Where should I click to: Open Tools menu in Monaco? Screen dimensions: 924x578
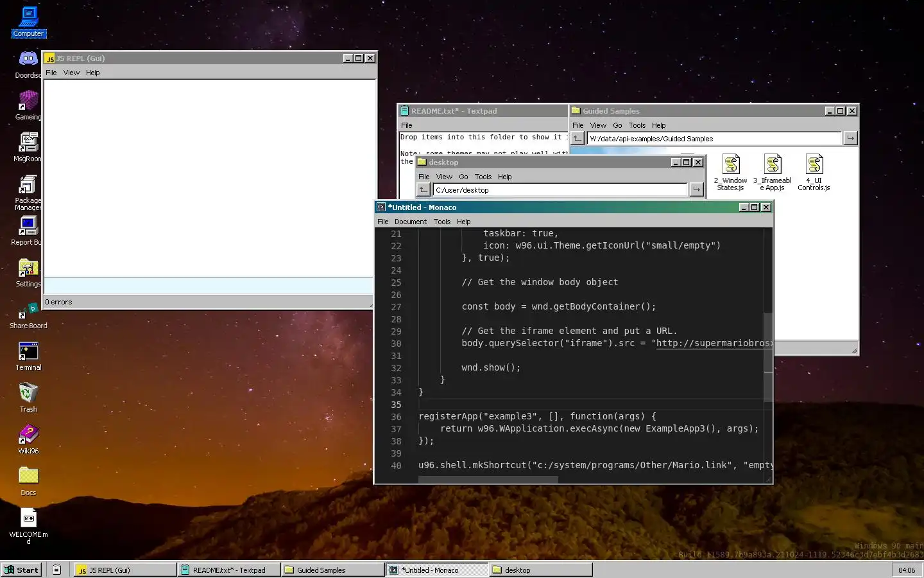(442, 222)
